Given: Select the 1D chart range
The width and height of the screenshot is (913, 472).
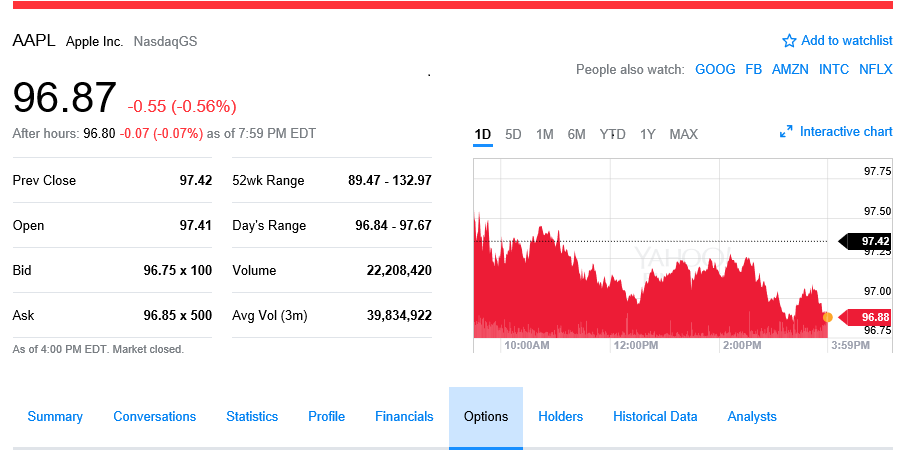Looking at the screenshot, I should pos(483,134).
